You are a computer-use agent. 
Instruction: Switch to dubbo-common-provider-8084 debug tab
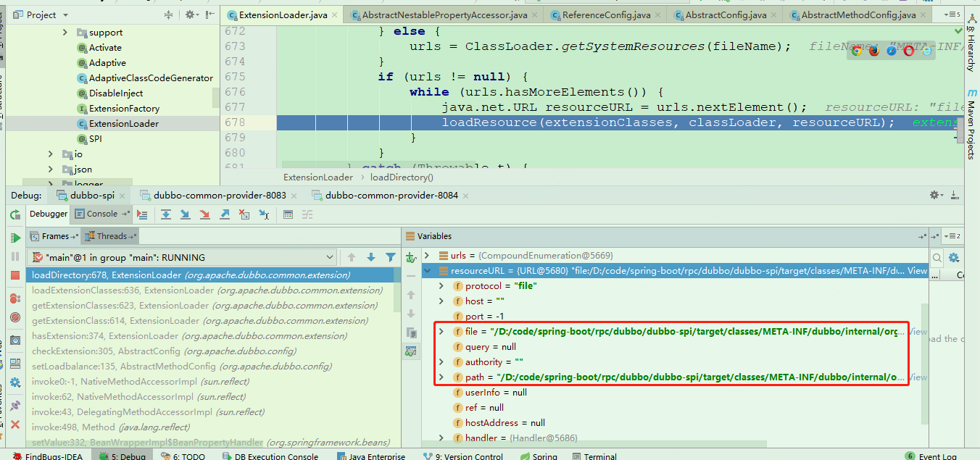tap(391, 196)
